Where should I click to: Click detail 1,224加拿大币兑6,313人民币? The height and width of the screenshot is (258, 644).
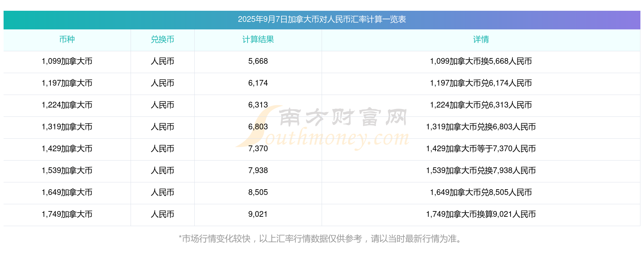pos(481,105)
